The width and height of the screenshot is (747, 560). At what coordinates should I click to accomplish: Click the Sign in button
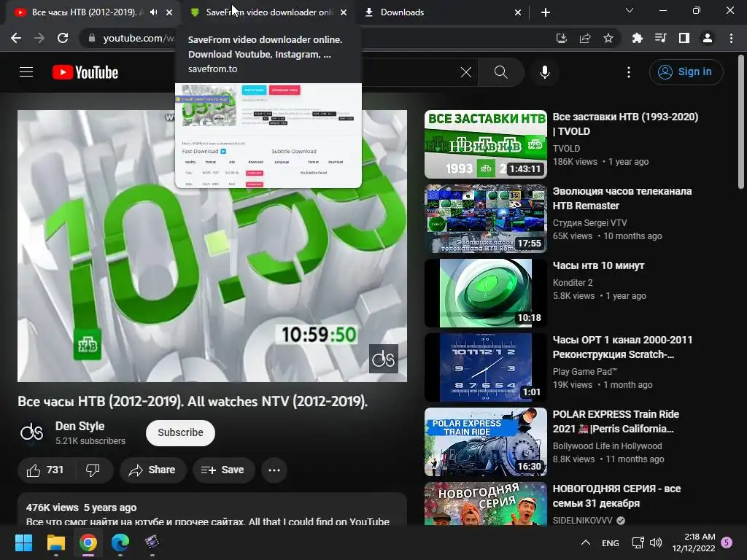(x=686, y=72)
